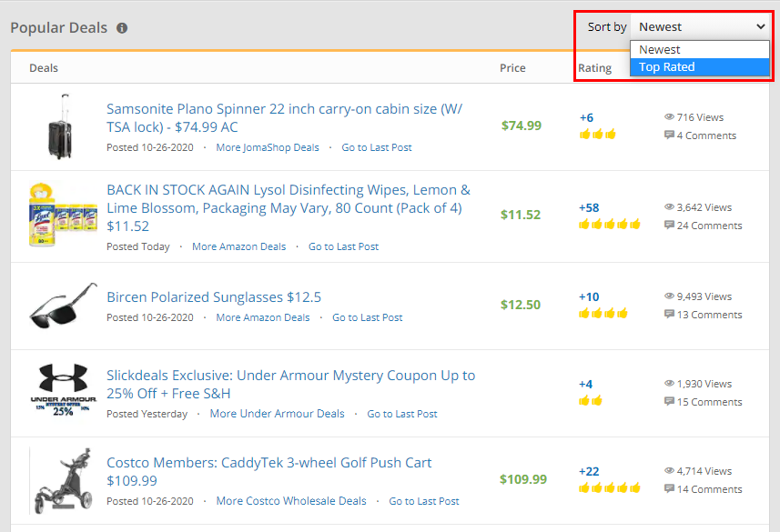Select the Newest option in the sort list

click(x=700, y=50)
